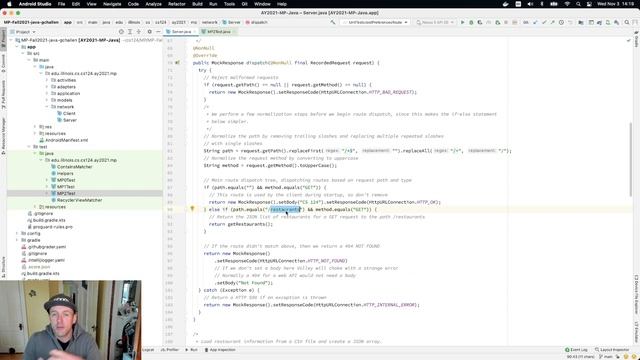
Task: Select Server in the project tree
Action: 70,120
